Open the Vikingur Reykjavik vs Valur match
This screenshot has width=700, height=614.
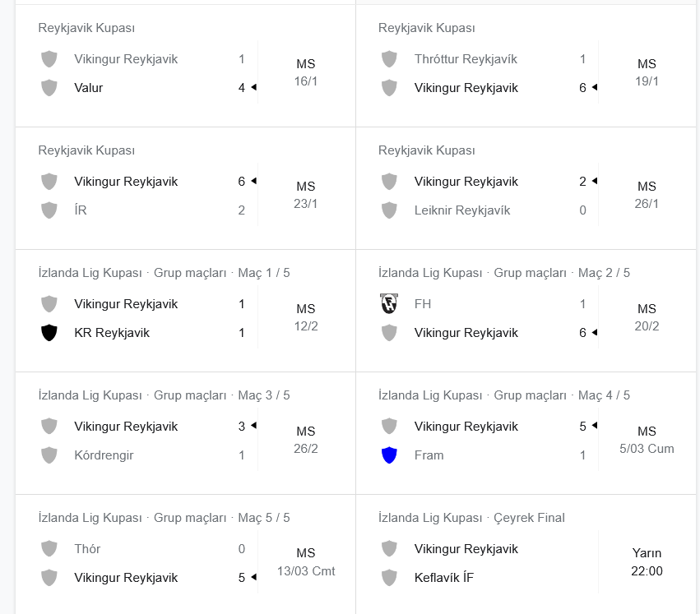pyautogui.click(x=185, y=66)
